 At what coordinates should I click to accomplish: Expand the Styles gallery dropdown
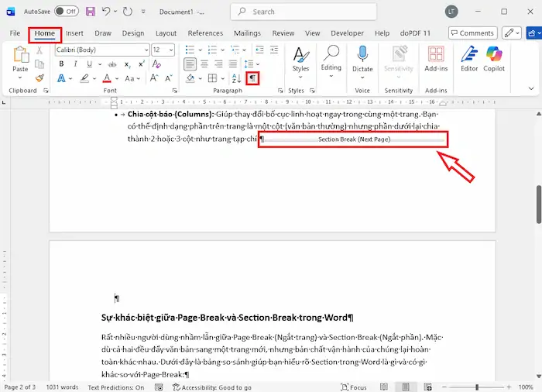tap(300, 68)
